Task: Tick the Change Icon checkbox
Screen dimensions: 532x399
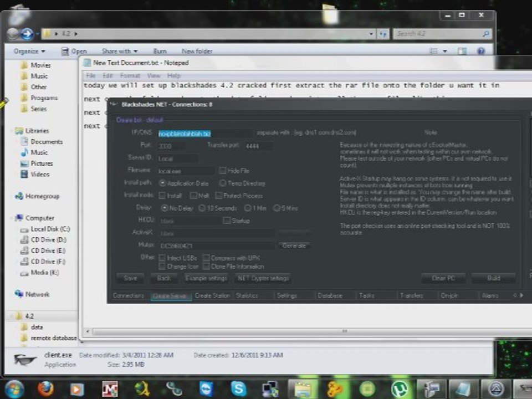Action: click(x=162, y=267)
